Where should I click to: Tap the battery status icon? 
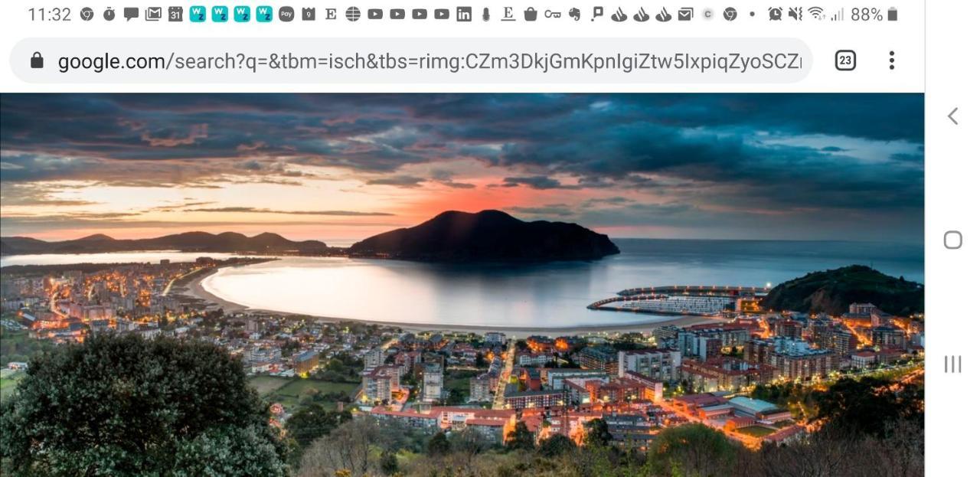892,15
